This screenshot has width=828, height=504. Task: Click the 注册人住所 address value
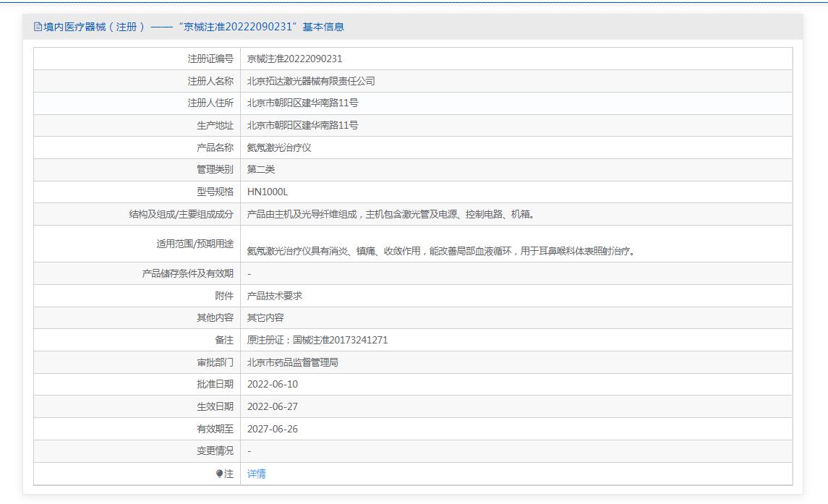tap(302, 103)
